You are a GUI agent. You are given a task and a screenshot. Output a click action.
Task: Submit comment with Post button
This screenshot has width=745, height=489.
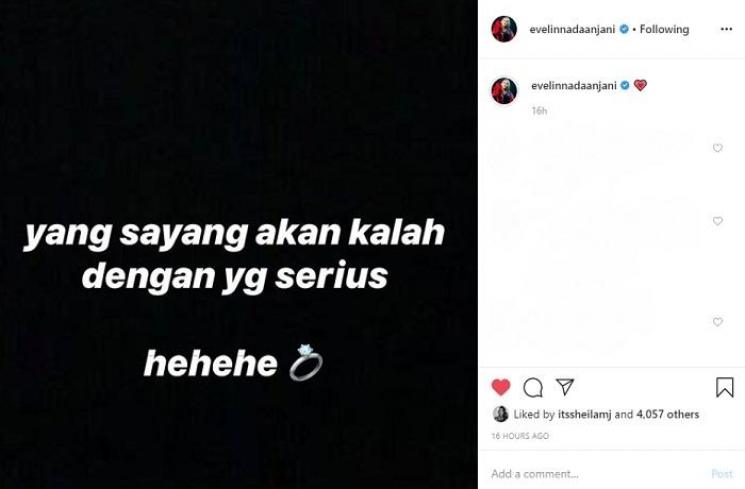click(722, 473)
